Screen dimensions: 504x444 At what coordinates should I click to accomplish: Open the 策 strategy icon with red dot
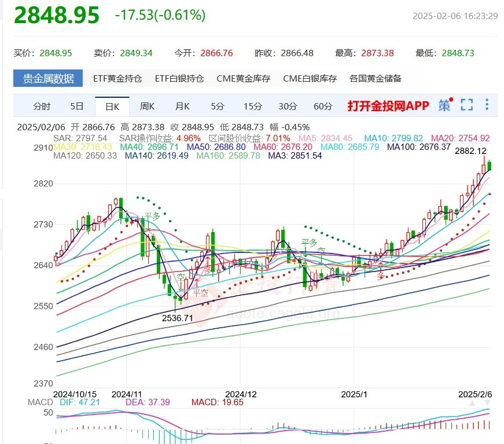446,105
